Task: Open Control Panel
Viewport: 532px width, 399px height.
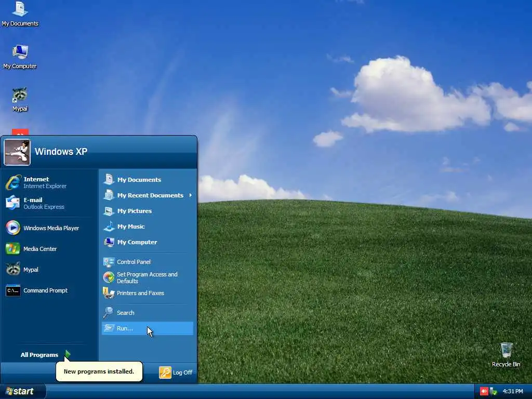Action: pyautogui.click(x=148, y=262)
